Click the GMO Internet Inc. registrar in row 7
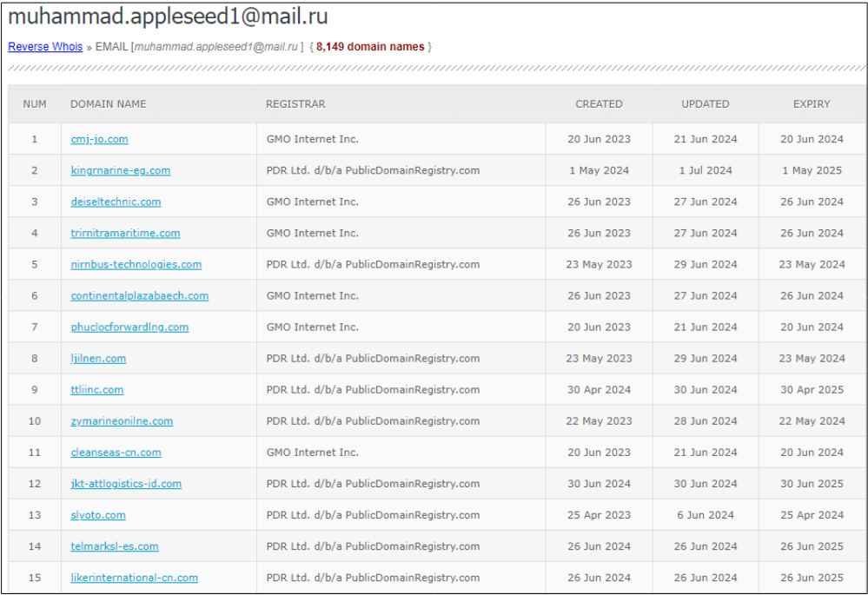The image size is (868, 595). [312, 327]
